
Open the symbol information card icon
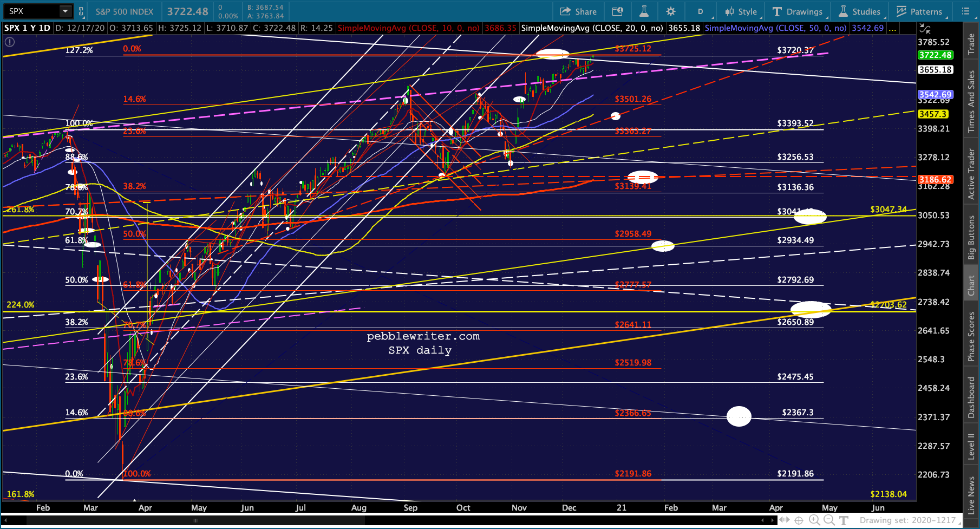(x=617, y=11)
